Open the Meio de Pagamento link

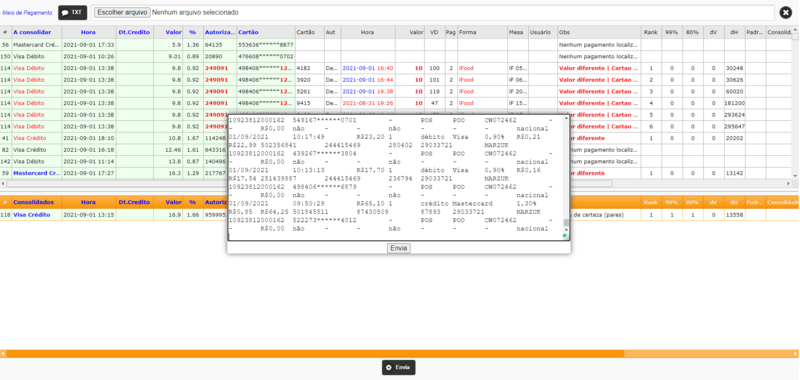27,12
